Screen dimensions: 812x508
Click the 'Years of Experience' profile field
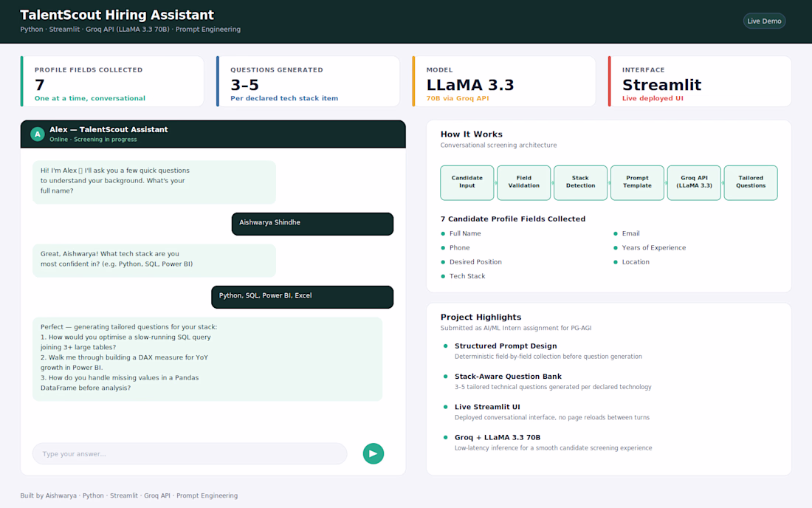point(653,247)
